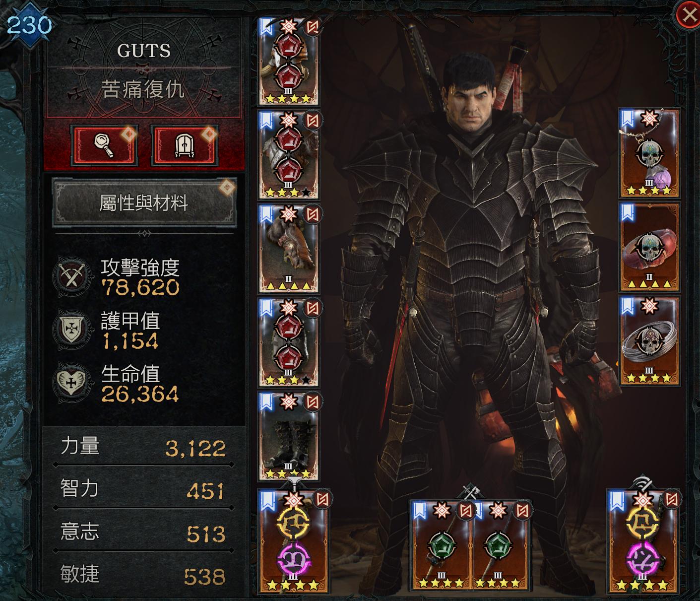Select the red skull bracelet slot
700x601 pixels.
pyautogui.click(x=649, y=248)
